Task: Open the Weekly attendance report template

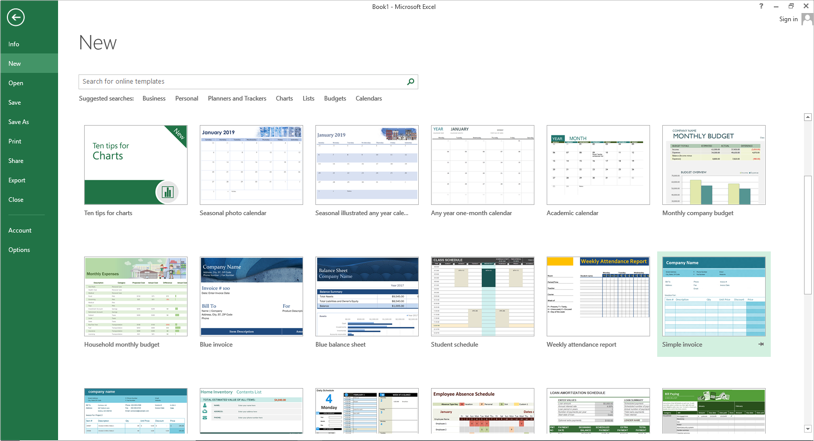Action: [x=598, y=296]
